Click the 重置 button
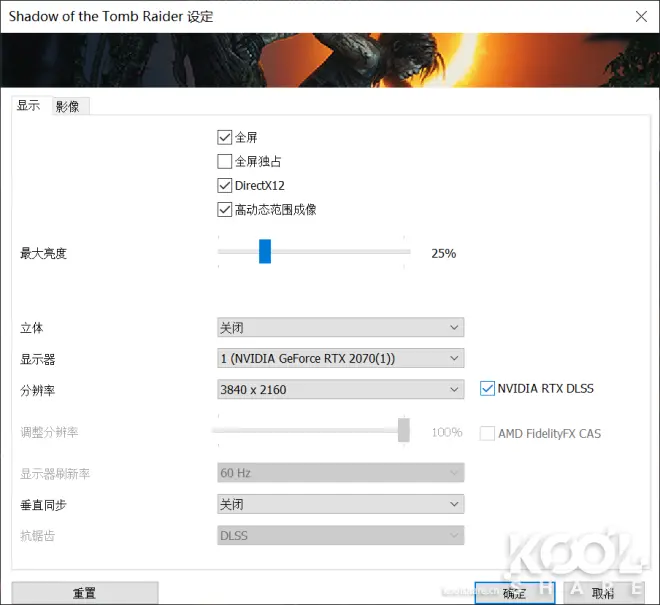660x605 pixels. tap(85, 593)
